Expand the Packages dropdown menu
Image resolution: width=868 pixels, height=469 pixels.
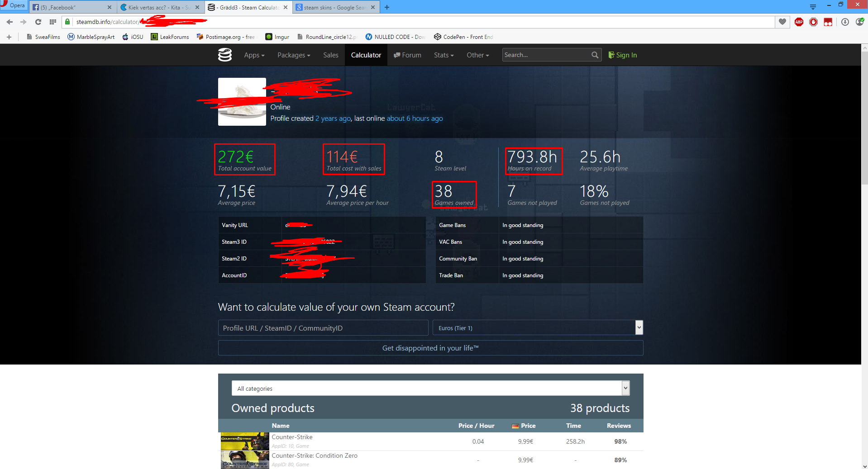294,55
